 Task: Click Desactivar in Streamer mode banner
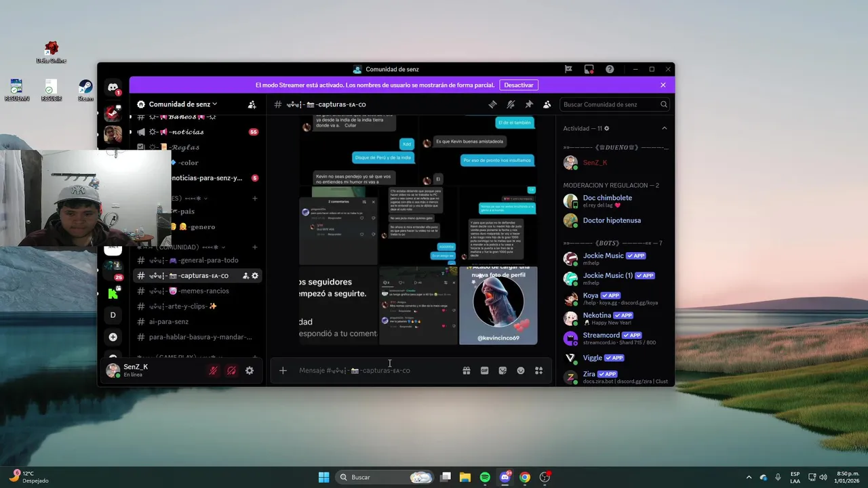[519, 85]
